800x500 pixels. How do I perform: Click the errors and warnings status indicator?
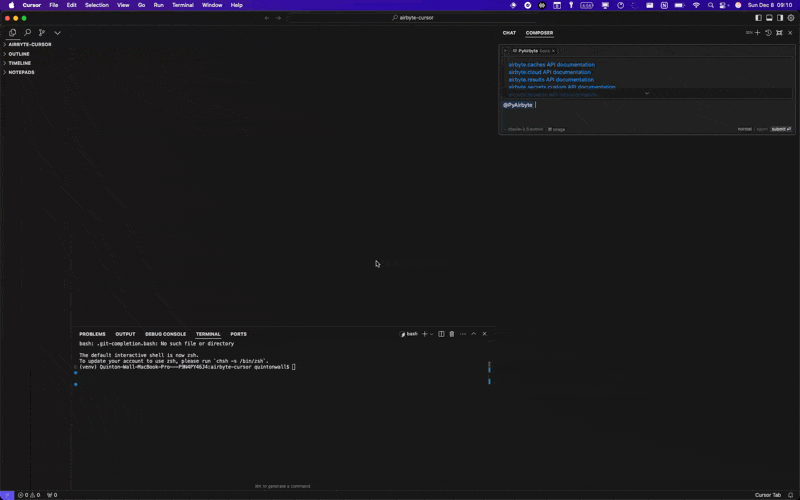(x=29, y=495)
